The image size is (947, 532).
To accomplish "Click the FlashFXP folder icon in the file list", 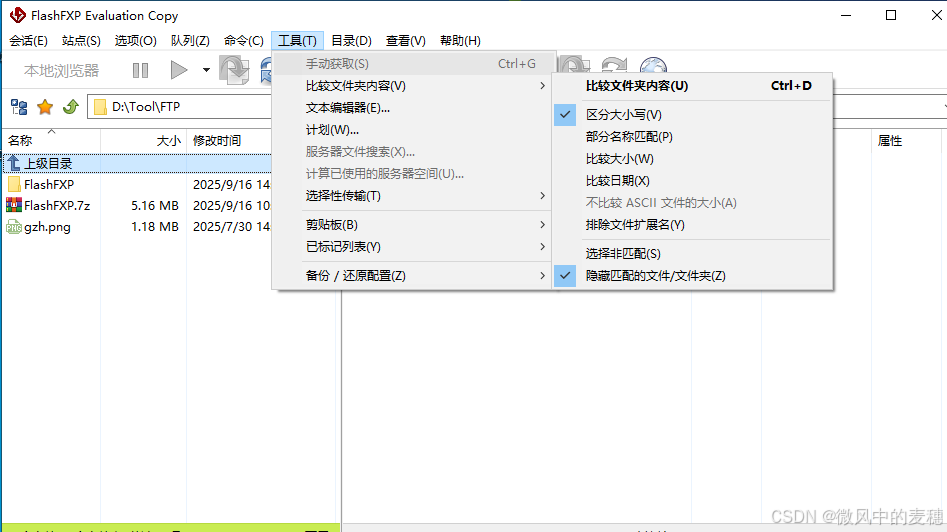I will 14,184.
